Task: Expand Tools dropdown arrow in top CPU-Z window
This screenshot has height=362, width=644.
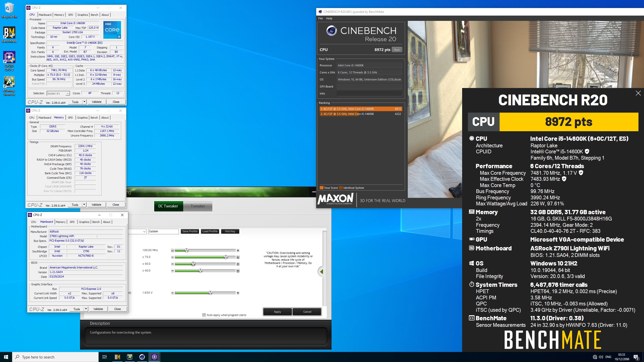Action: pos(85,102)
